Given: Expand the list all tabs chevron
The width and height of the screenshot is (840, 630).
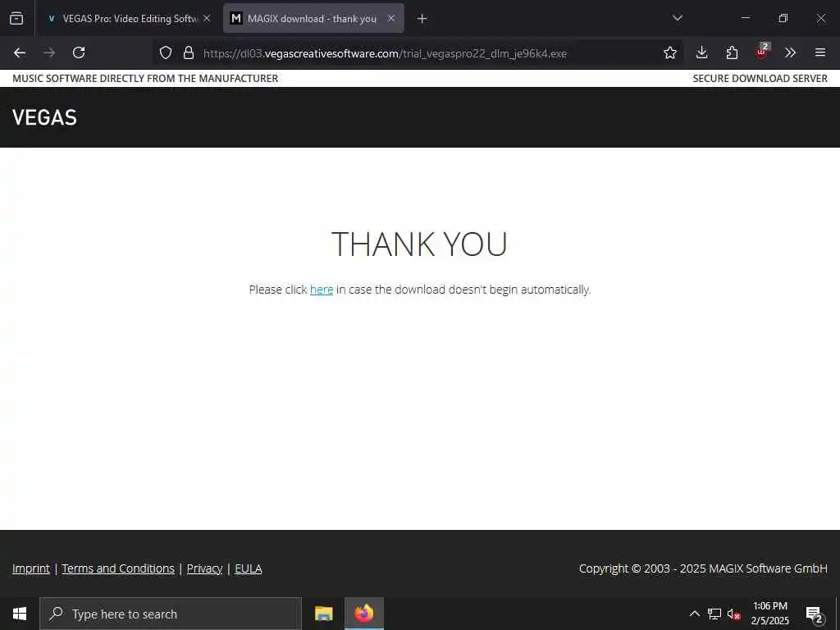Looking at the screenshot, I should pyautogui.click(x=677, y=18).
